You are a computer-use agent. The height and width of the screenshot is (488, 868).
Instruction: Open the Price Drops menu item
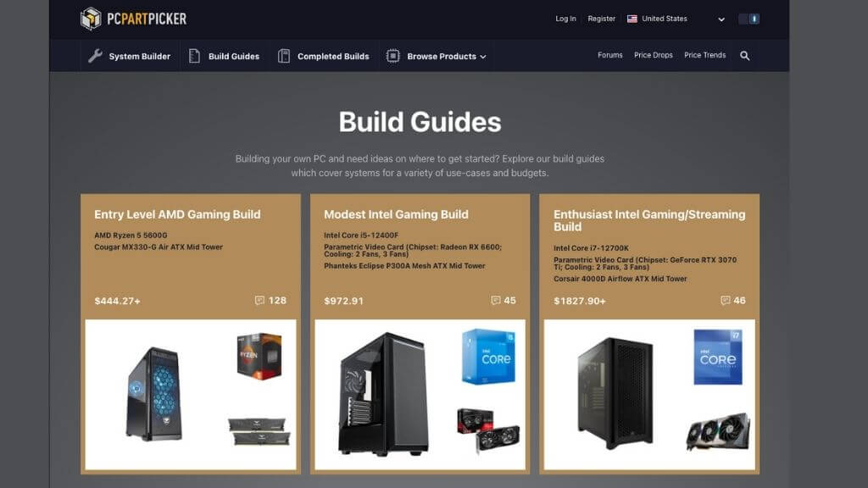[x=654, y=55]
